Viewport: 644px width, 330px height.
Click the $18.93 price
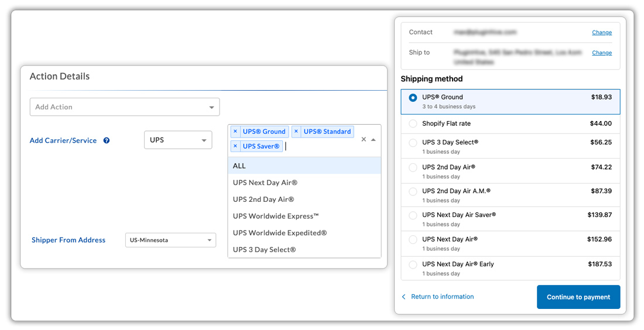pos(601,97)
